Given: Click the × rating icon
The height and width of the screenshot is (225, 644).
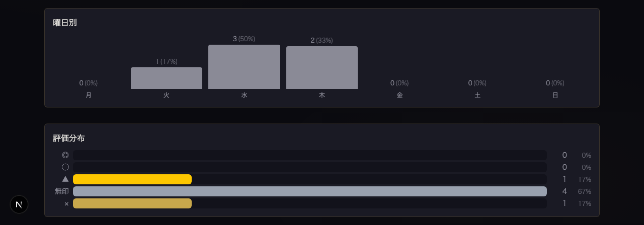Looking at the screenshot, I should (x=66, y=204).
